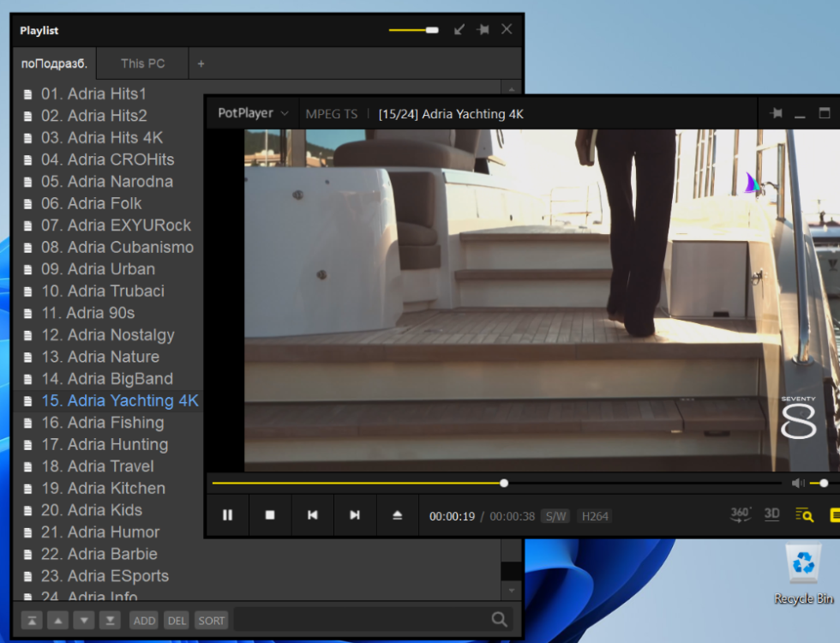Jump to previous playlist item

tap(312, 515)
